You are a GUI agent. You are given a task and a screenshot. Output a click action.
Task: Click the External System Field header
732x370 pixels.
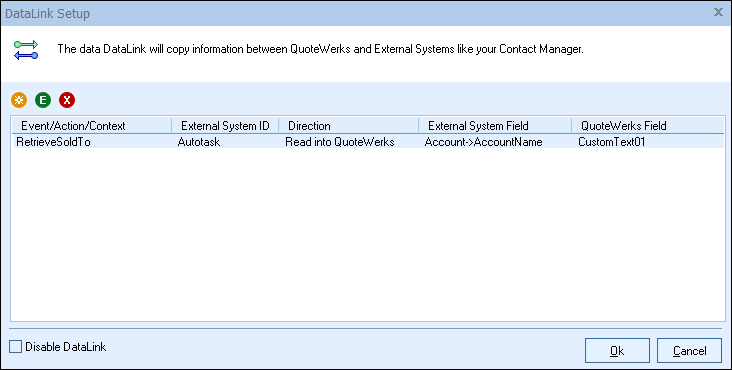(495, 126)
